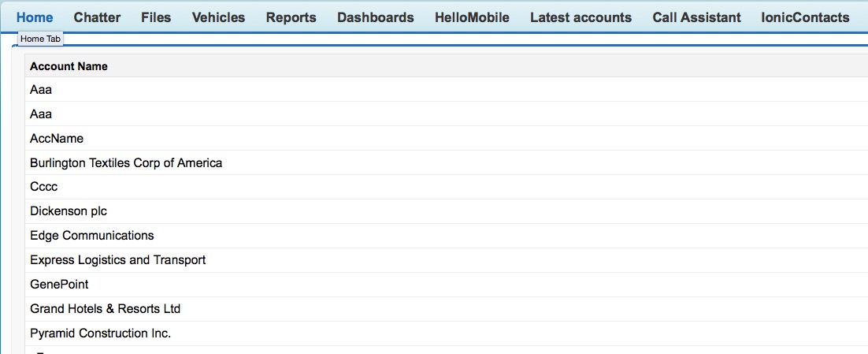Select the IonicContacts tab
Viewport: 868px width, 354px height.
click(x=805, y=17)
